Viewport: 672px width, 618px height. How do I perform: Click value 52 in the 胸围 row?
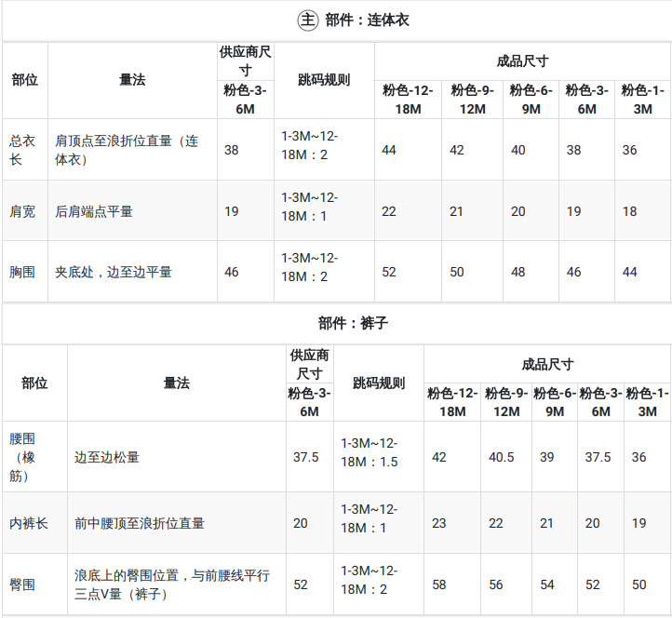[x=389, y=272]
